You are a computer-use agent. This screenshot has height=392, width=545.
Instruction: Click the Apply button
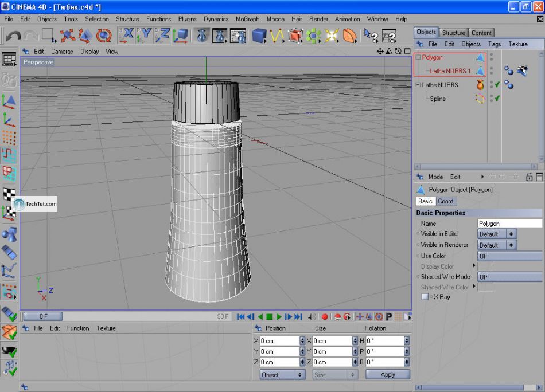pyautogui.click(x=388, y=374)
